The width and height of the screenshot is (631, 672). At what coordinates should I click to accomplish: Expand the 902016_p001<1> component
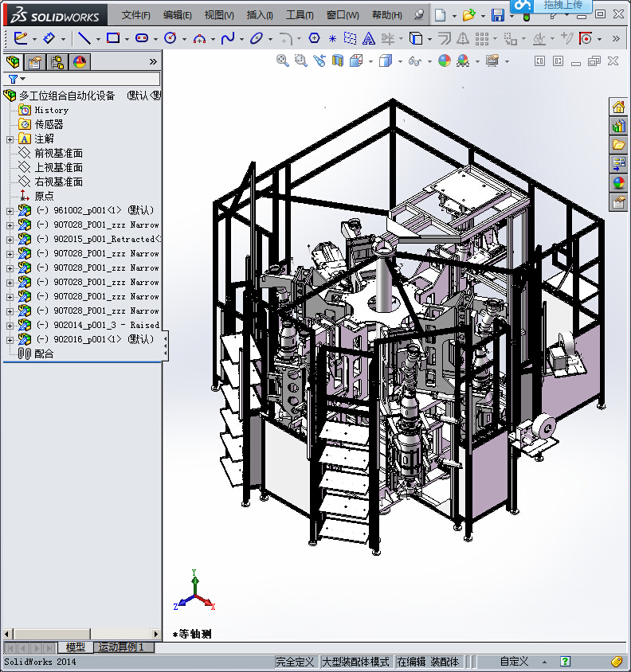[10, 340]
